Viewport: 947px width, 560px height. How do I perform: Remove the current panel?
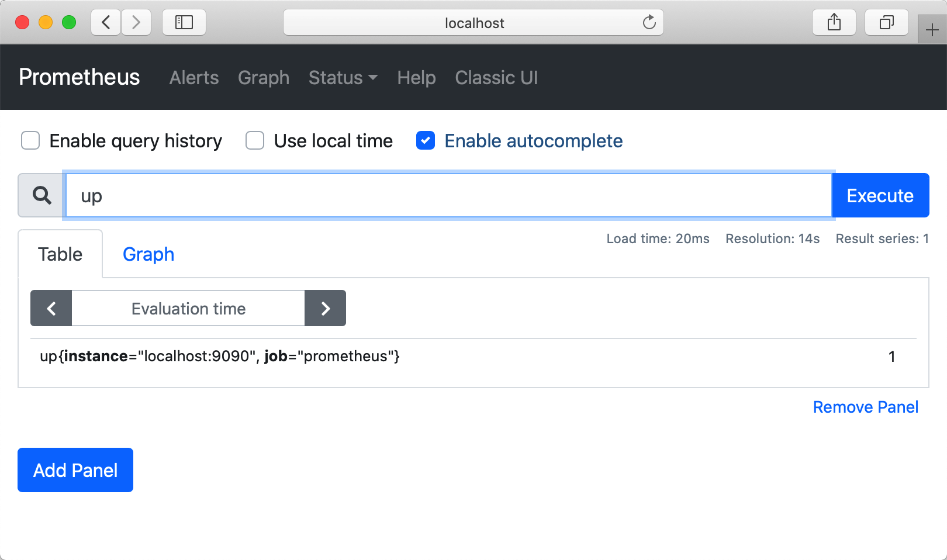click(866, 407)
